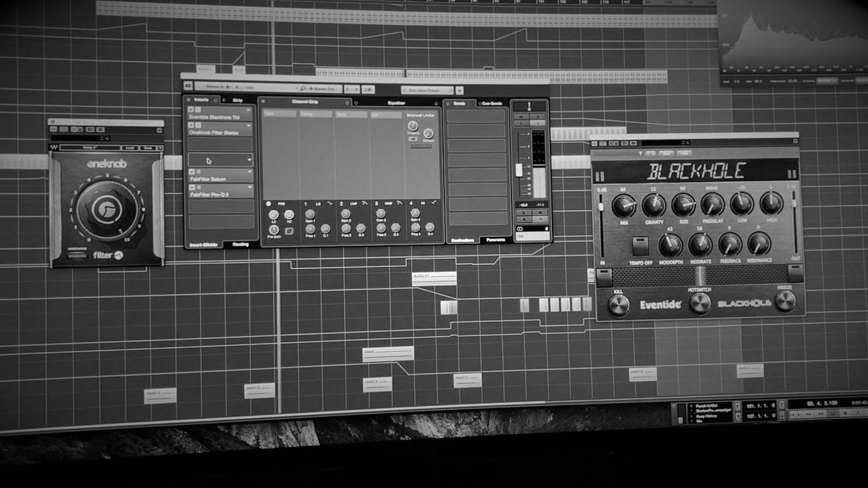Click the Mute M button on channel fader
Screen dimensions: 868x488
(x=521, y=117)
